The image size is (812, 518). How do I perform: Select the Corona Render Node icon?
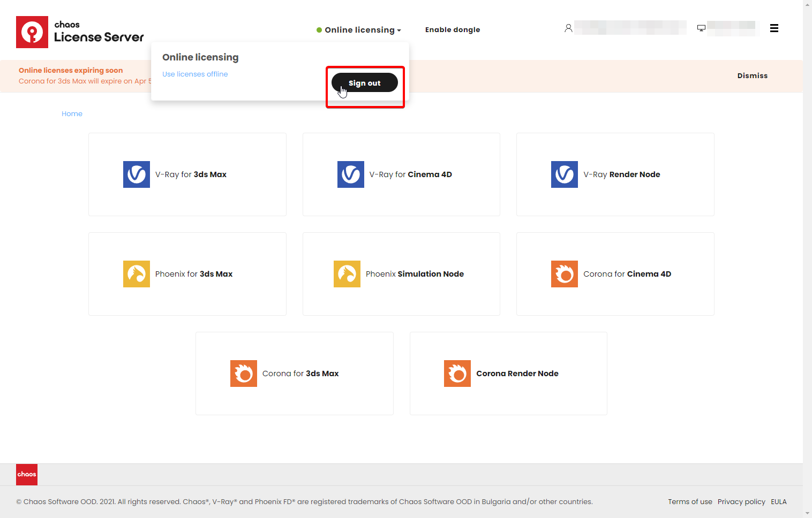tap(457, 374)
